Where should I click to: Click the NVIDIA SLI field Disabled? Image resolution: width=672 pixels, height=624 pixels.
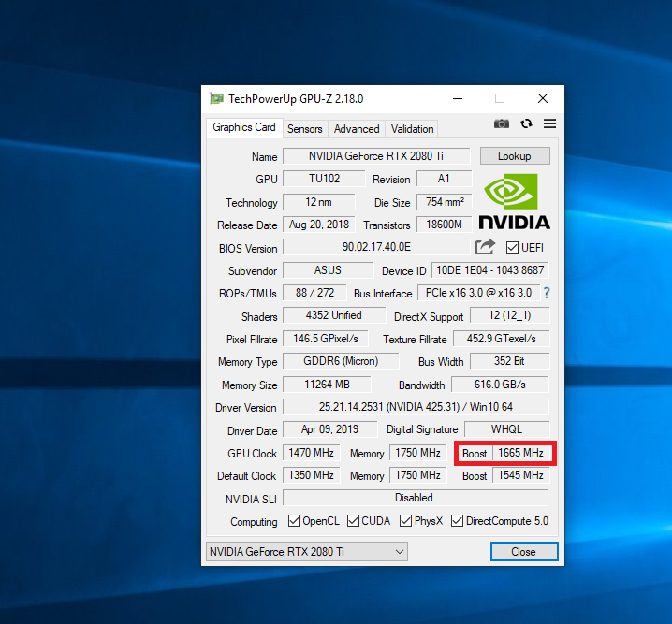click(x=415, y=498)
